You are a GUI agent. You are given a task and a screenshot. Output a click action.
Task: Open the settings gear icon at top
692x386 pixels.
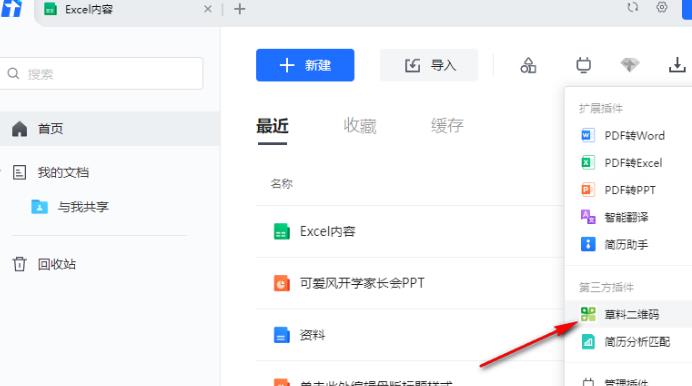(662, 7)
